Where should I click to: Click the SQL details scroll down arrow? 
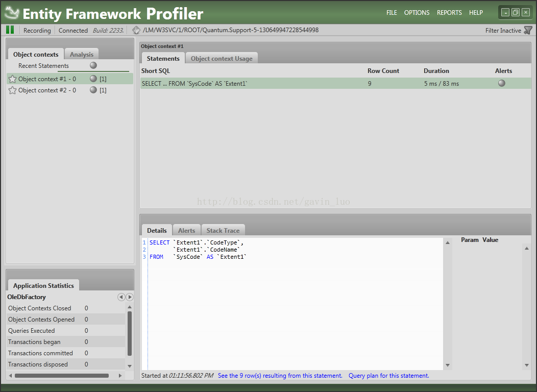(447, 365)
